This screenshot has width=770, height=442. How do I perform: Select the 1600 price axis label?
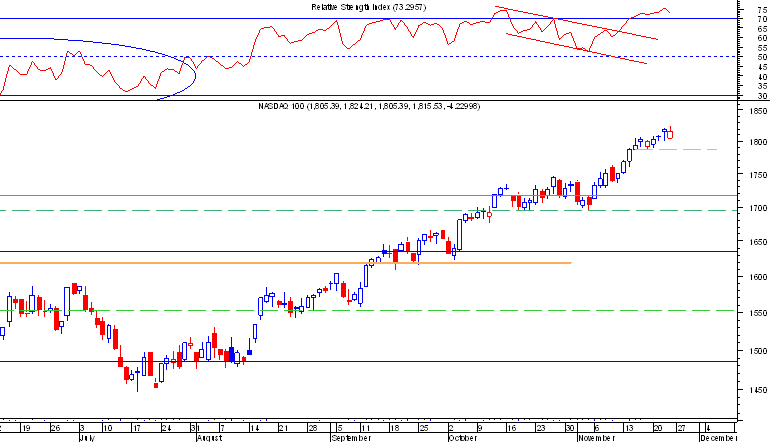tap(758, 277)
